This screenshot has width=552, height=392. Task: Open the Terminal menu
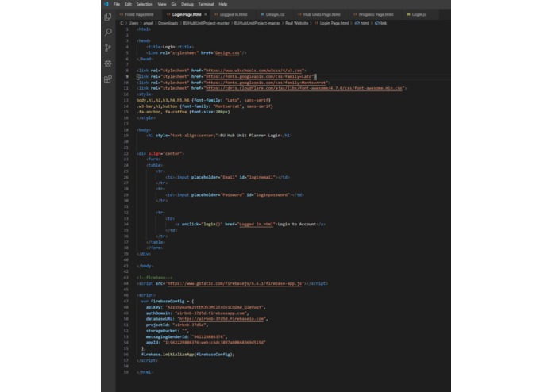206,4
